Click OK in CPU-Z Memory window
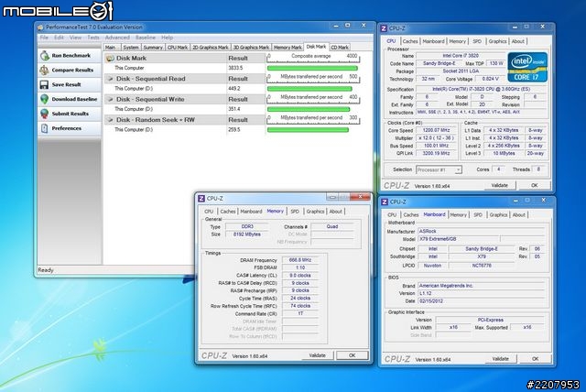This screenshot has height=392, width=586. coord(352,355)
